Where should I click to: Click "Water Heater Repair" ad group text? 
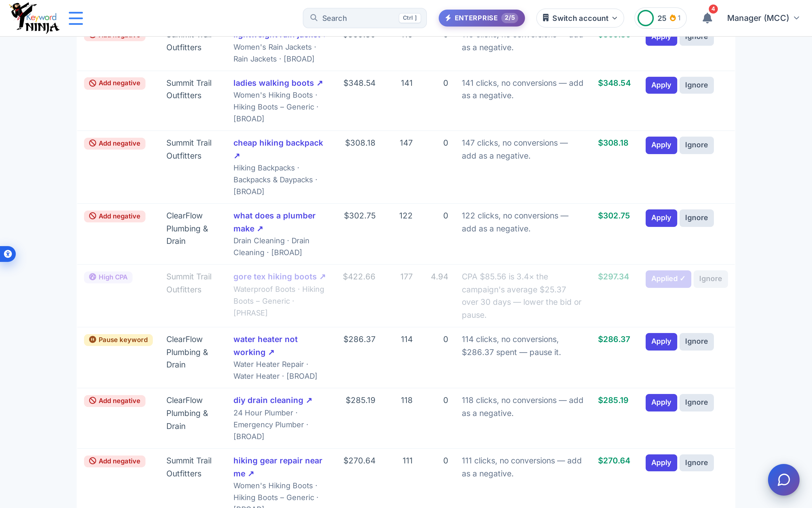pyautogui.click(x=268, y=365)
